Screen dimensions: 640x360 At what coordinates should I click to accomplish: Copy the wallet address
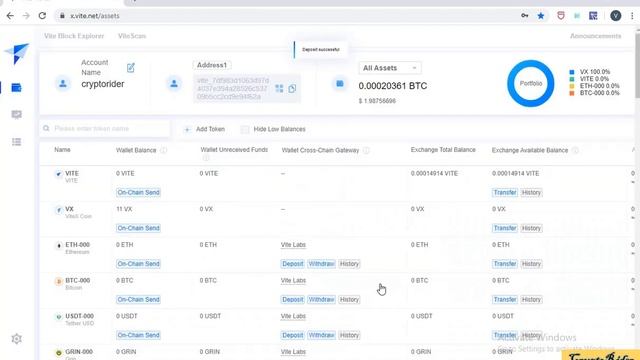click(292, 89)
